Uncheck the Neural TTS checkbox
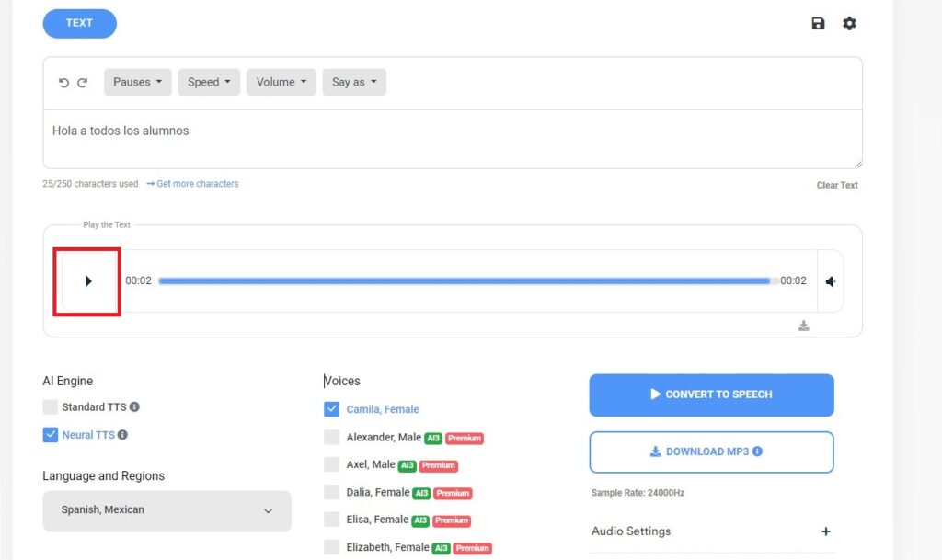942x560 pixels. 51,435
